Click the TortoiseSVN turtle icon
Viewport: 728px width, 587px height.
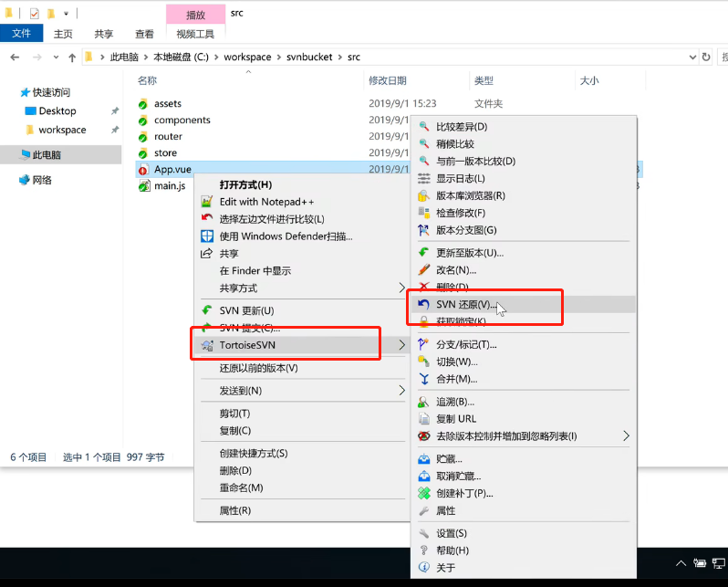[x=207, y=345]
